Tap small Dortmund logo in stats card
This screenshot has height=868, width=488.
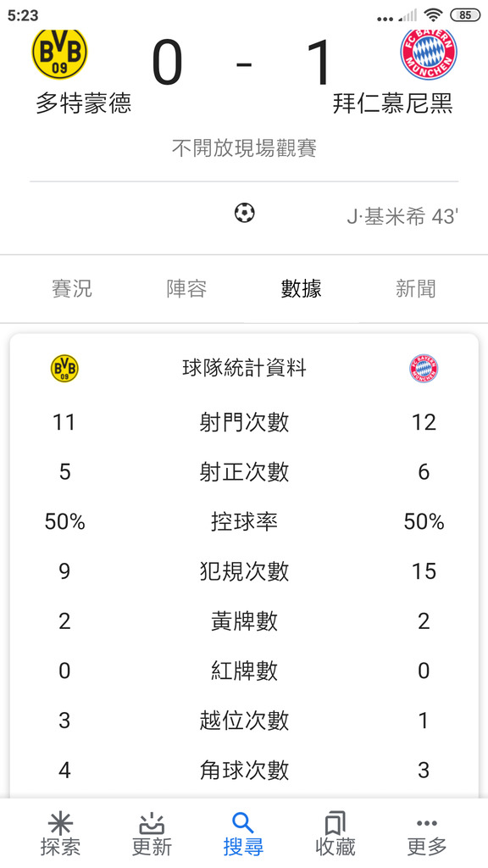tap(64, 369)
